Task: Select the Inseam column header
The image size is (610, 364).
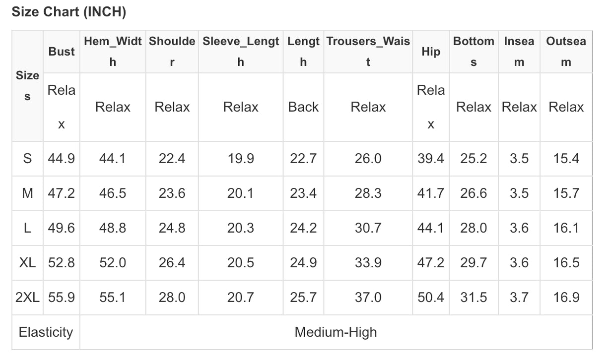Action: [x=519, y=52]
